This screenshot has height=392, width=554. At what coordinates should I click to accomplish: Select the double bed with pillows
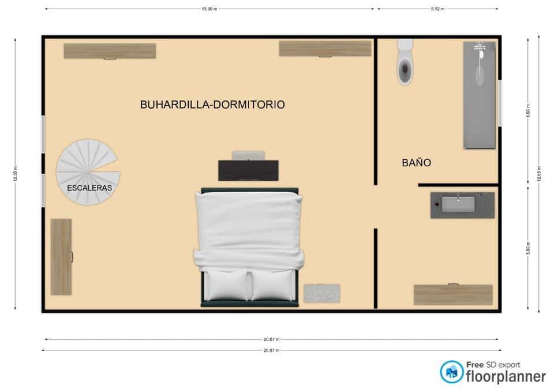point(249,245)
